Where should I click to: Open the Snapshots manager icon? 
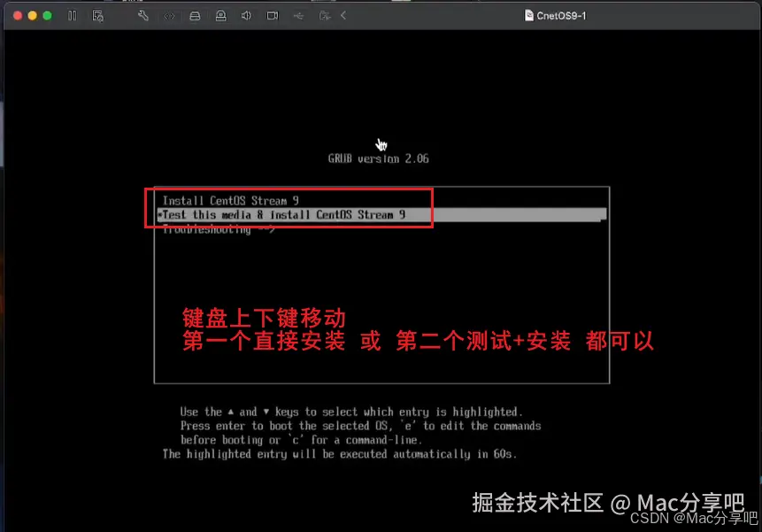[x=98, y=15]
